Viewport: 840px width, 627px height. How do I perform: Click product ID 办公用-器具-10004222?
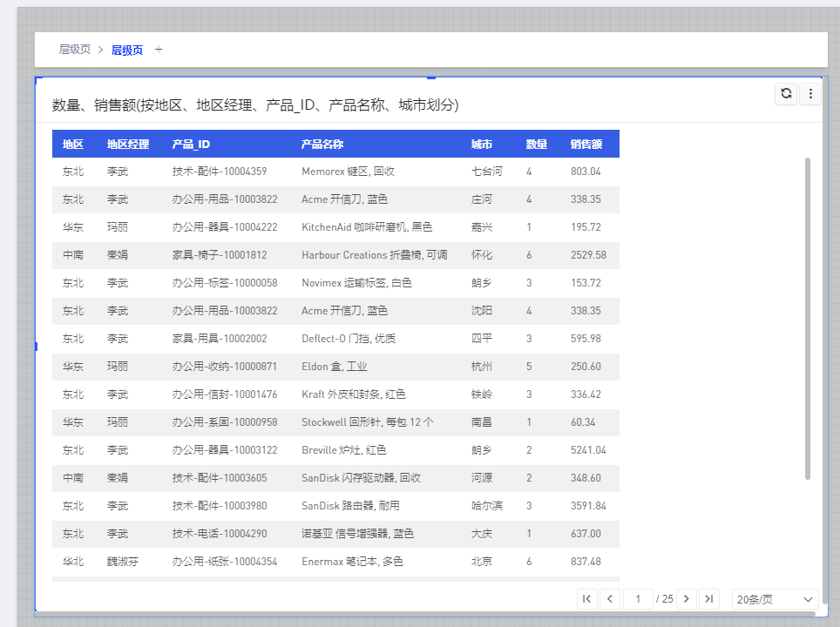(225, 227)
